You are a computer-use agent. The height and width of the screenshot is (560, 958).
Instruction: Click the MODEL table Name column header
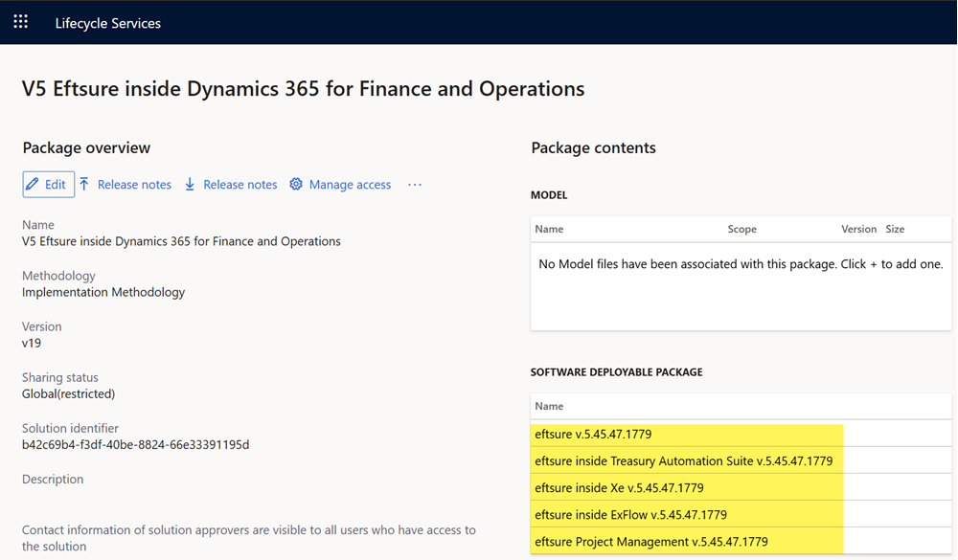point(549,229)
